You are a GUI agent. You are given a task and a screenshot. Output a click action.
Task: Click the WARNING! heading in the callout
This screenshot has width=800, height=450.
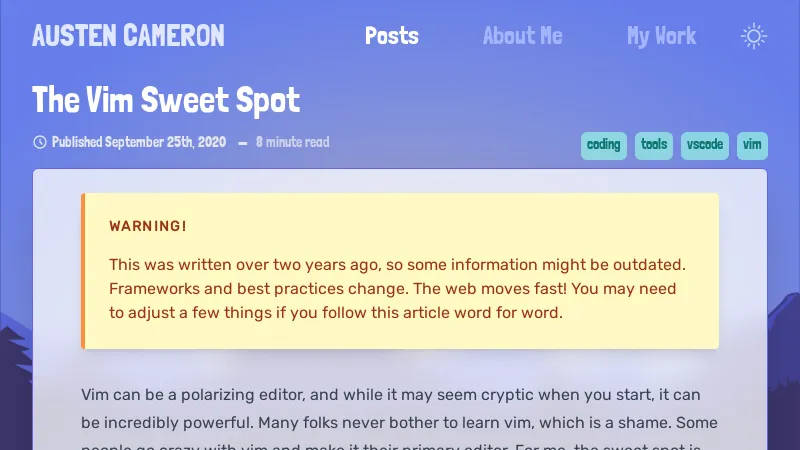point(148,226)
